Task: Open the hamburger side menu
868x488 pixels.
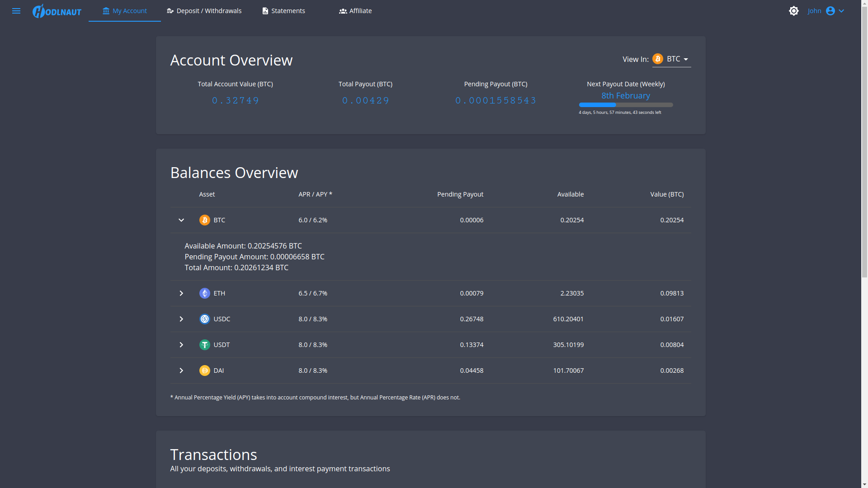Action: tap(16, 11)
